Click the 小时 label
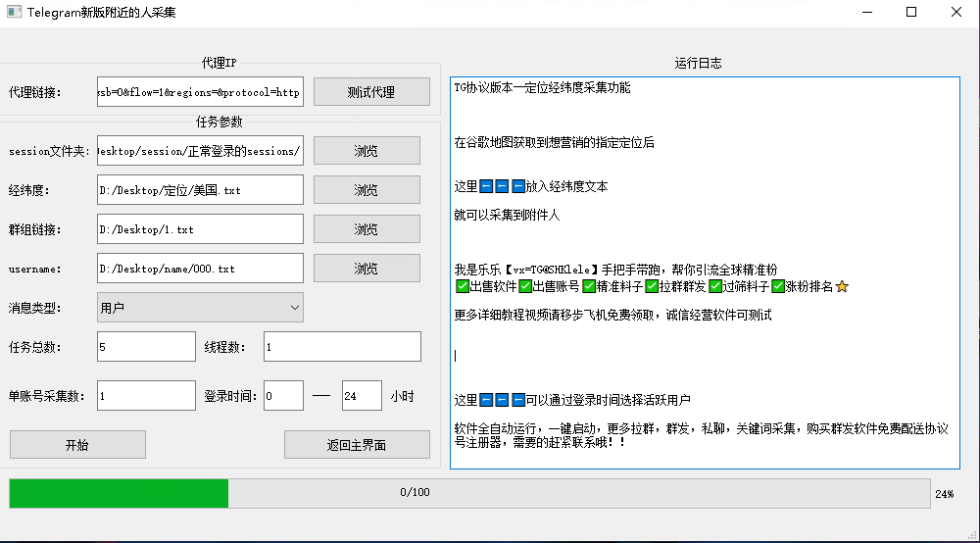The height and width of the screenshot is (543, 980). [403, 396]
